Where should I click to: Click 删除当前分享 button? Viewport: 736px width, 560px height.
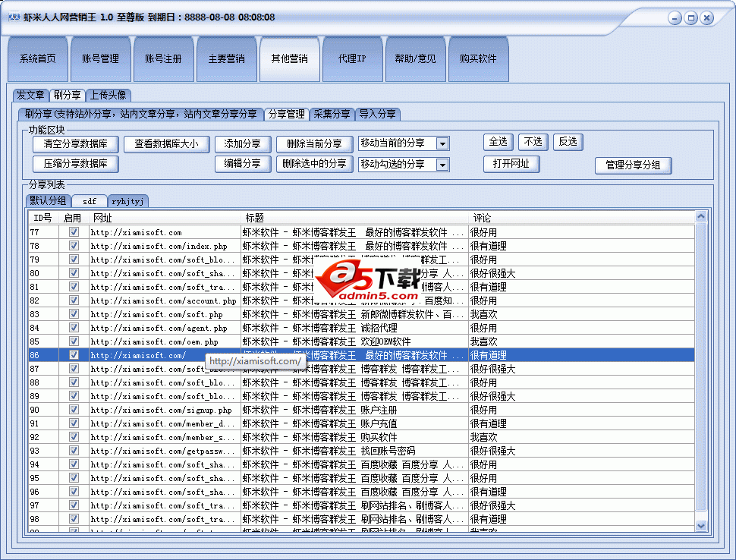pos(314,143)
